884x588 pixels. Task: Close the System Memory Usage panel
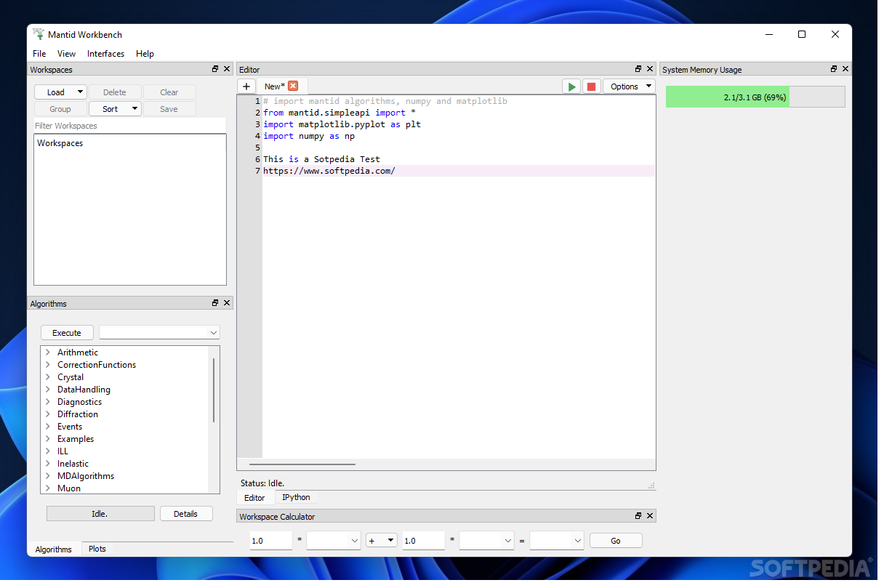coord(845,69)
